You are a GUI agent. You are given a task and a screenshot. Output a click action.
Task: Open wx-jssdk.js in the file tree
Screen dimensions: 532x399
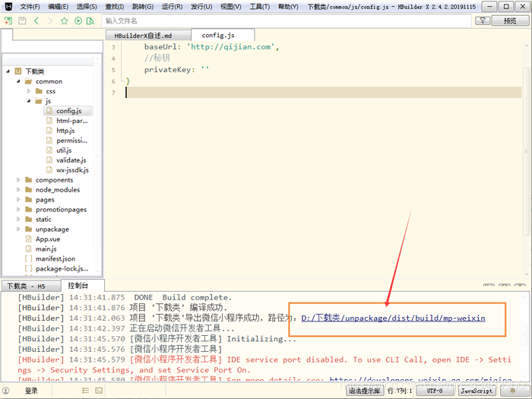point(73,170)
